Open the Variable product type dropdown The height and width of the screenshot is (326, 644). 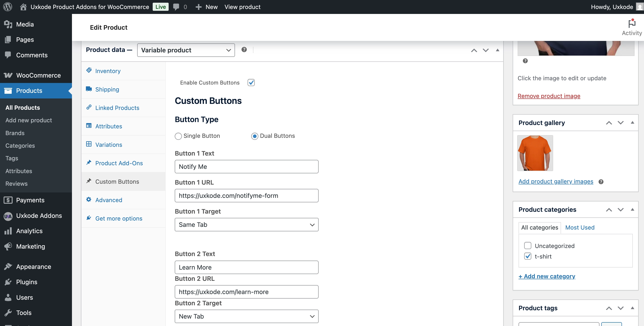point(186,50)
